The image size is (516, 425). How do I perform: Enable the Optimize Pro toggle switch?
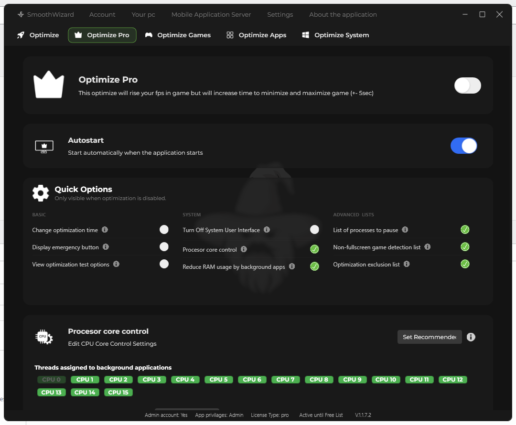[x=467, y=86]
